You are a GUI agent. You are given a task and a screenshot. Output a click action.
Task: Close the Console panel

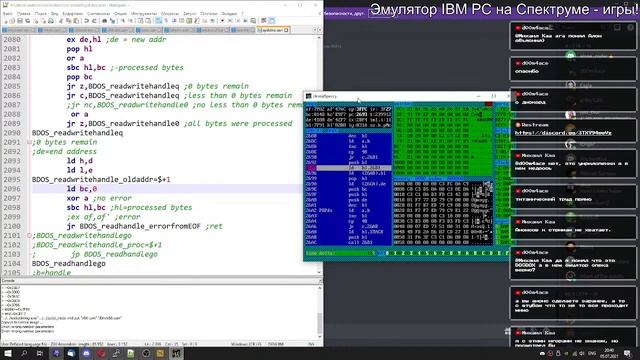(320, 281)
